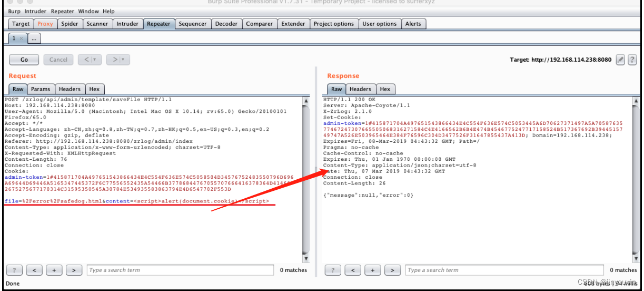Viewport: 644px width, 291px height.
Task: Switch to the Intruder tool tab
Action: click(127, 24)
